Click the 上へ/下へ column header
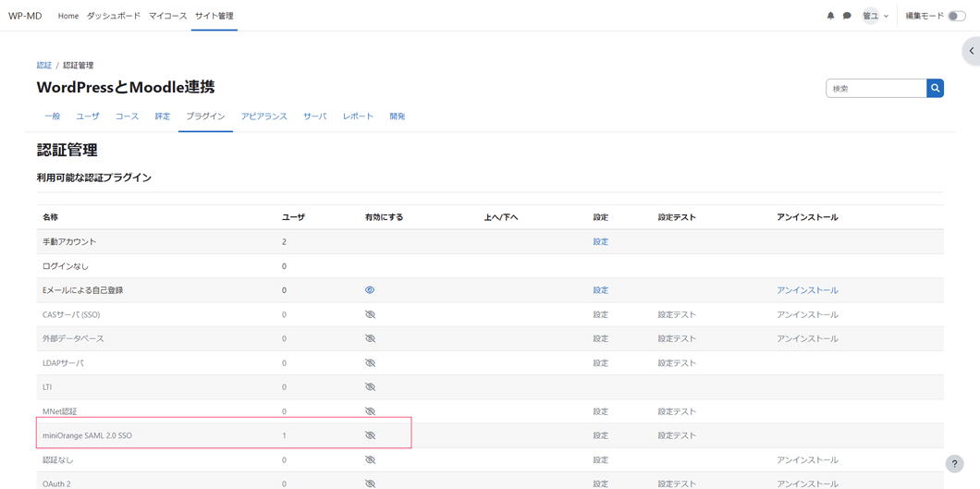The width and height of the screenshot is (980, 489). 501,217
